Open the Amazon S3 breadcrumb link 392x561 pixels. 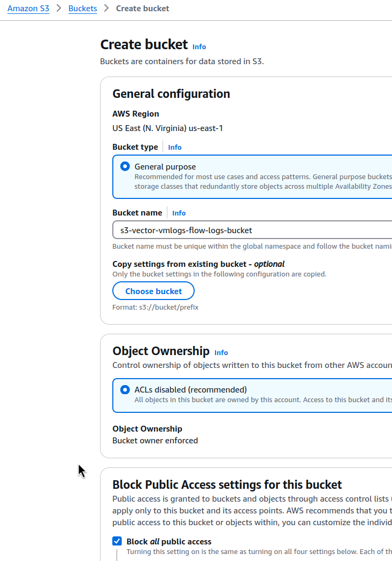coord(28,8)
